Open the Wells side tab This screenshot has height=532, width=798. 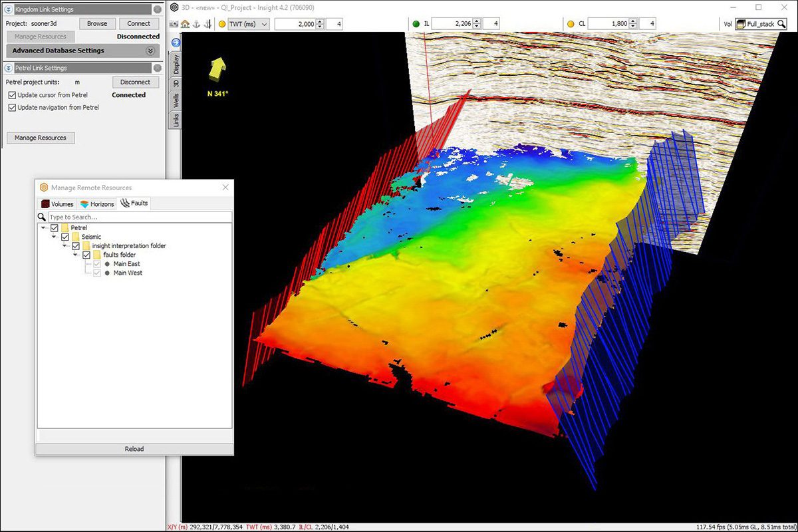176,101
